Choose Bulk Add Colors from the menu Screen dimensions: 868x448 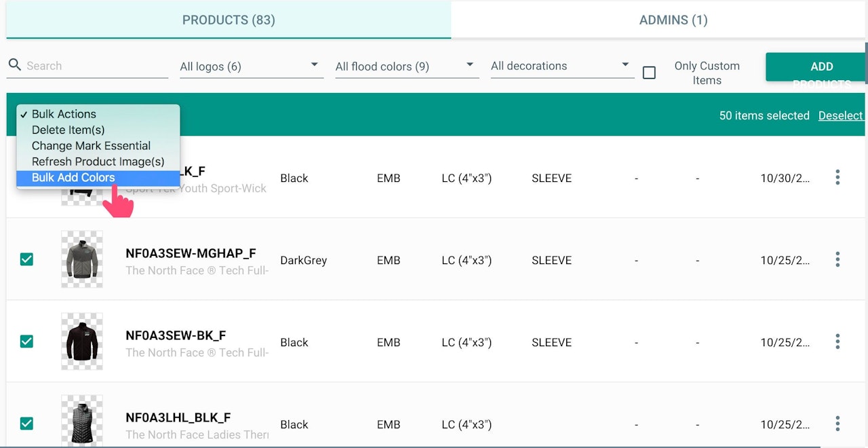(x=73, y=178)
